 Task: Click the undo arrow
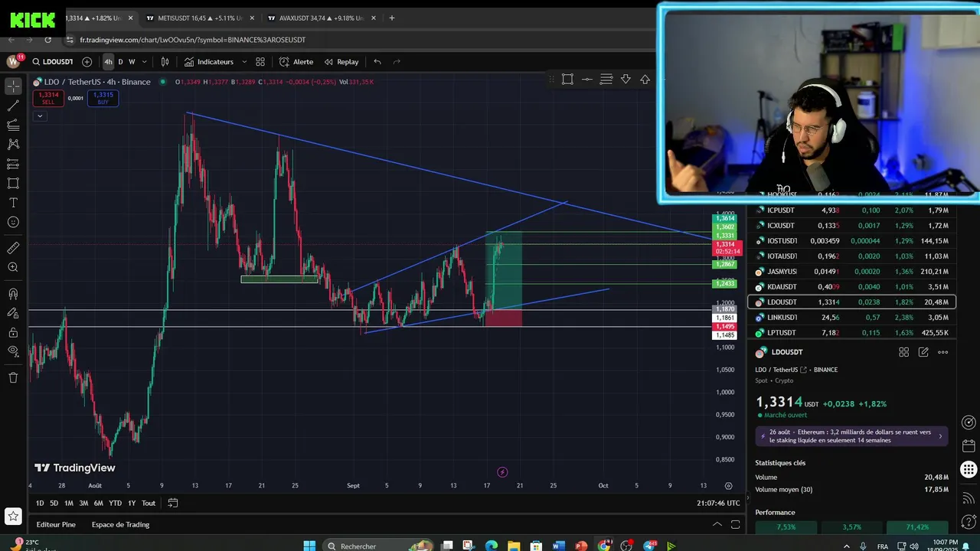377,62
